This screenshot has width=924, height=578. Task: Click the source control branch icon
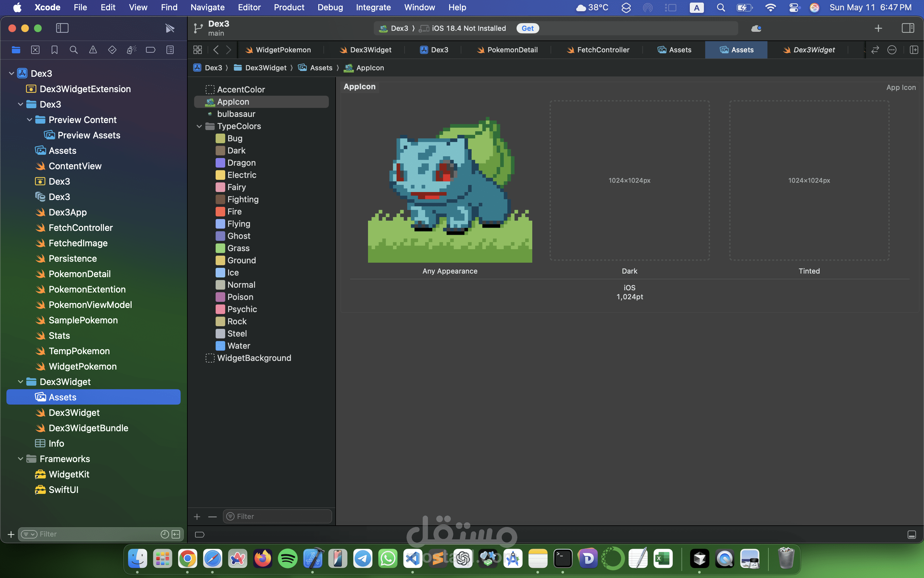click(x=198, y=28)
